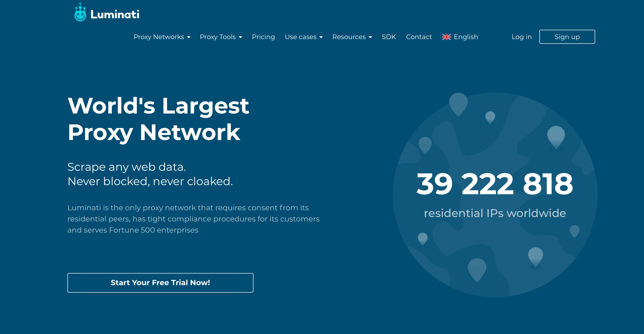The height and width of the screenshot is (334, 644).
Task: Expand the Resources dropdown arrow
Action: [x=370, y=37]
